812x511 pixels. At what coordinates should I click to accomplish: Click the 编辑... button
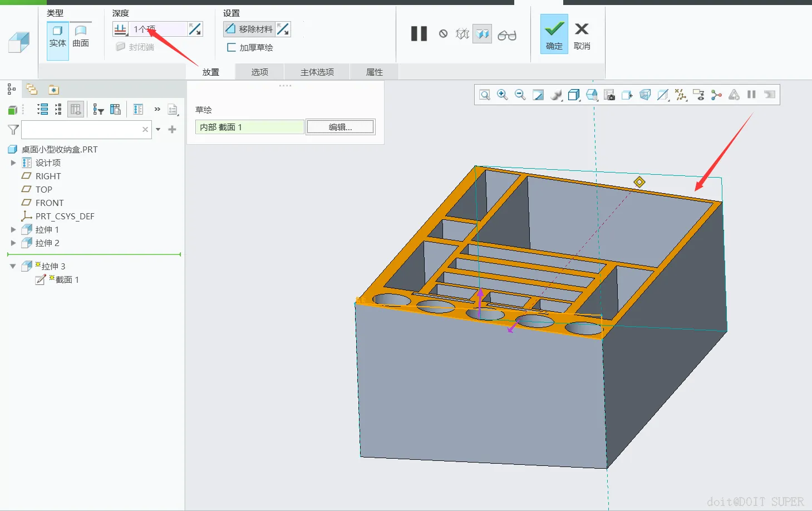coord(341,127)
